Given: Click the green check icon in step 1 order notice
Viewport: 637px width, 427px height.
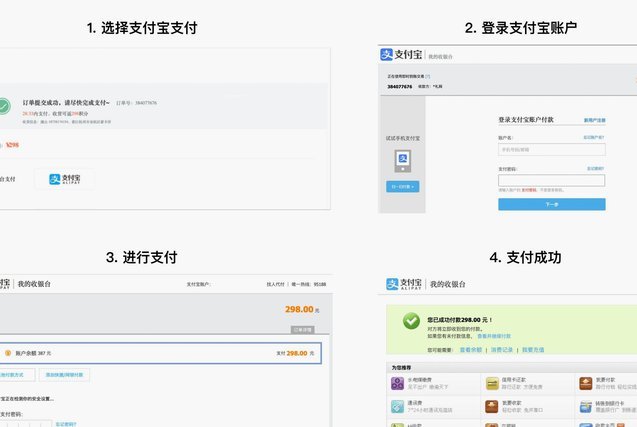Looking at the screenshot, I should click(4, 106).
